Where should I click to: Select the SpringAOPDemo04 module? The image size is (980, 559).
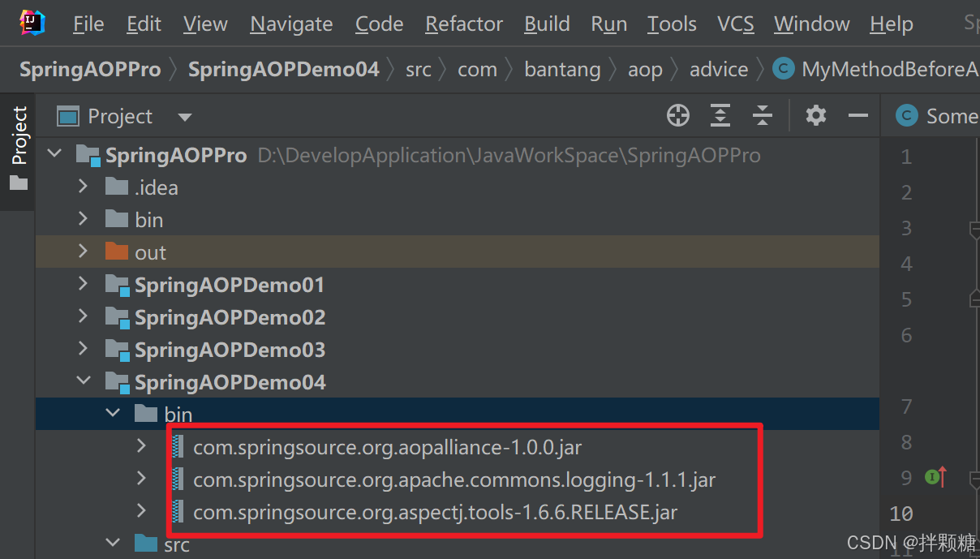(x=458, y=382)
